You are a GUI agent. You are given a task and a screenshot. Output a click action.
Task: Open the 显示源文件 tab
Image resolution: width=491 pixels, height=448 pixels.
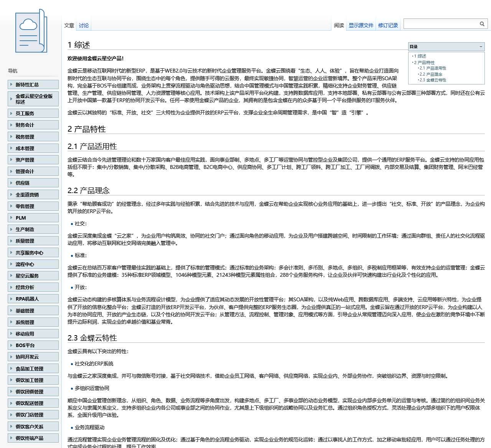click(x=361, y=25)
